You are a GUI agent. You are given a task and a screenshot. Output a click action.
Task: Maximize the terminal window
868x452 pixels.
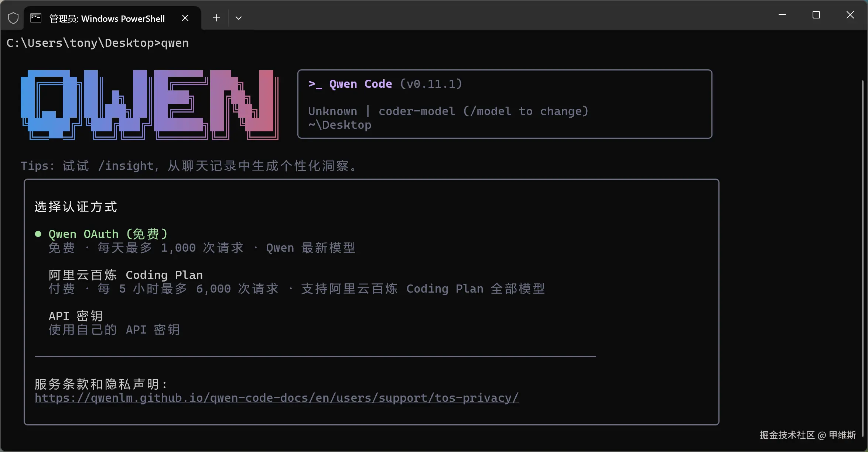click(816, 15)
